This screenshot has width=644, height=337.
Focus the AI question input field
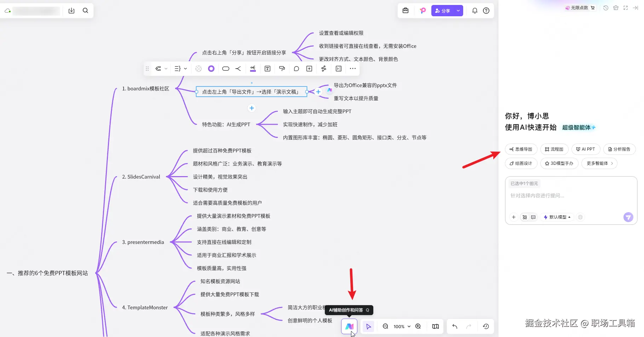pos(571,196)
